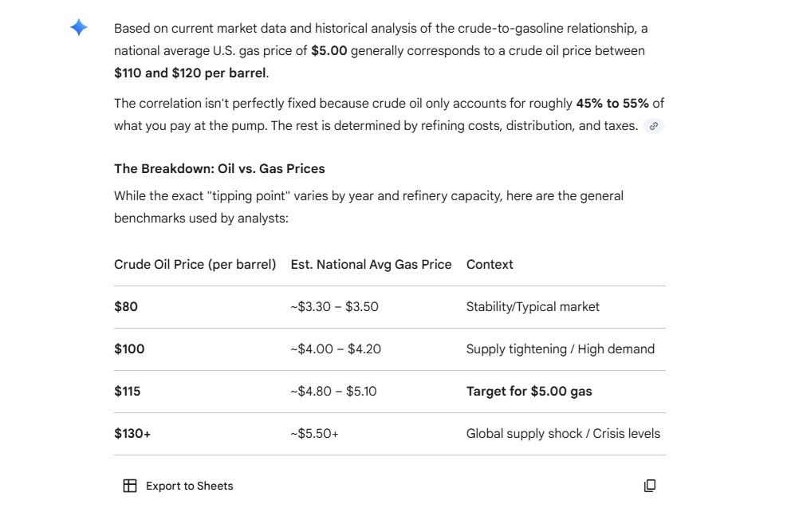Click the Context column header
The width and height of the screenshot is (791, 532).
coord(490,264)
